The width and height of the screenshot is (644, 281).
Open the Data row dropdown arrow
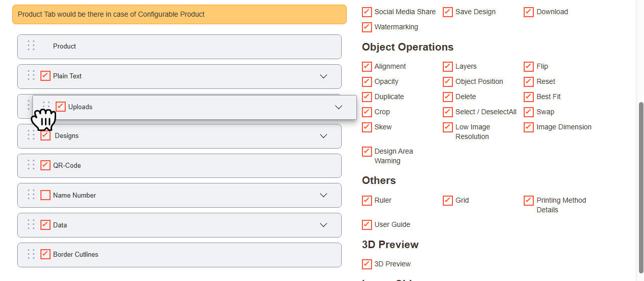324,225
